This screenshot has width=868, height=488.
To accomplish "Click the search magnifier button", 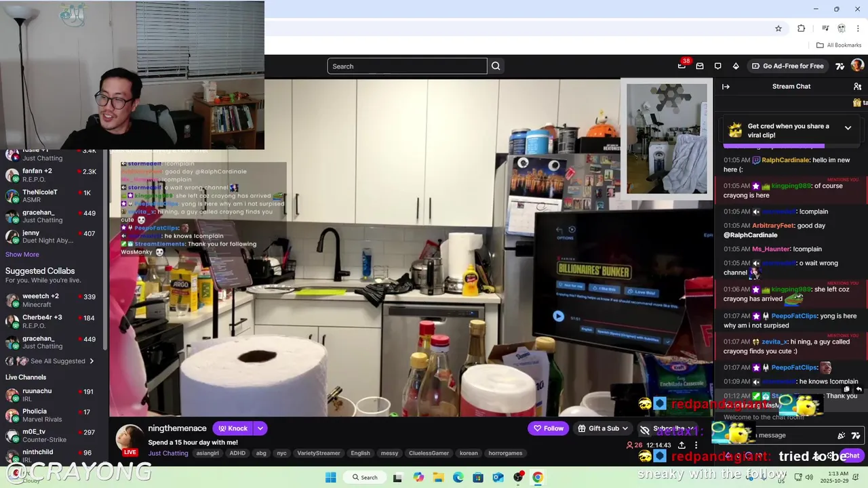I will pos(496,66).
